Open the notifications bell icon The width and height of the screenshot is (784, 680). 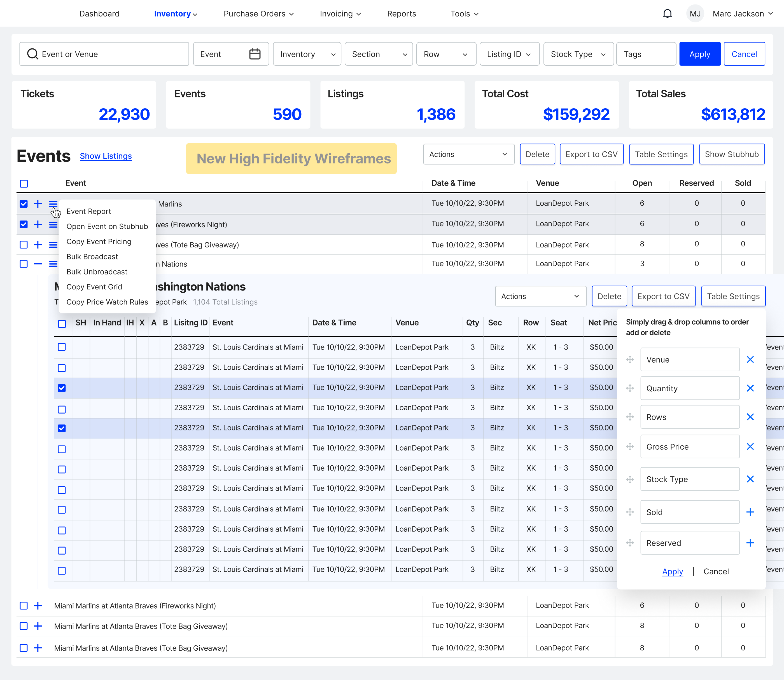[667, 14]
